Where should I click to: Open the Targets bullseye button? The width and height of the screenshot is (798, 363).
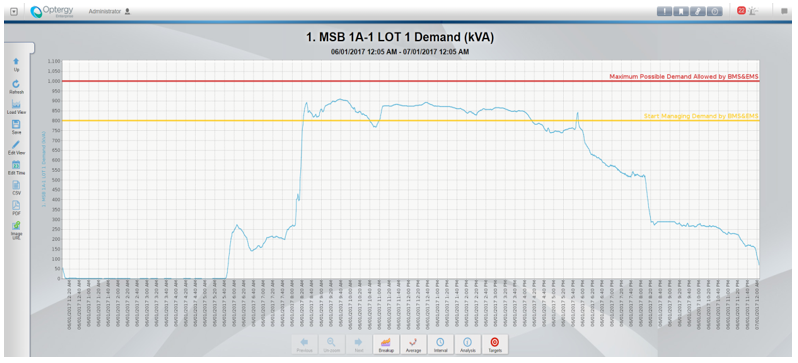(x=495, y=345)
